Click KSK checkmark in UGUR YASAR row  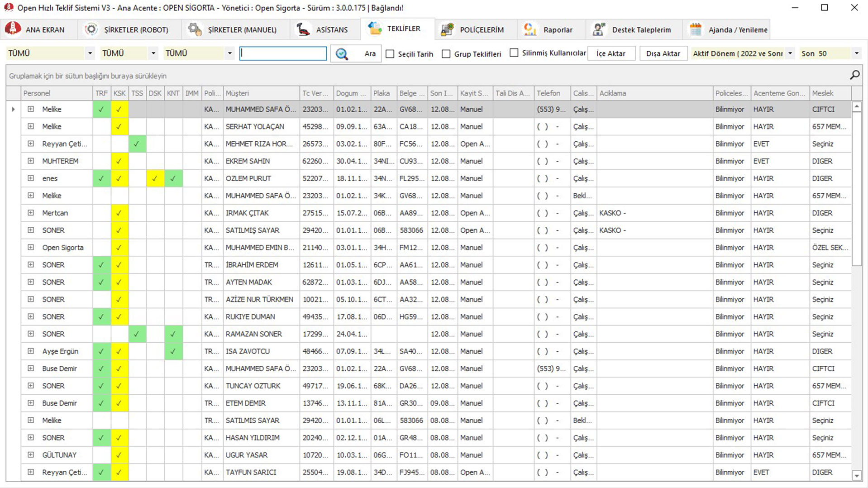point(119,455)
